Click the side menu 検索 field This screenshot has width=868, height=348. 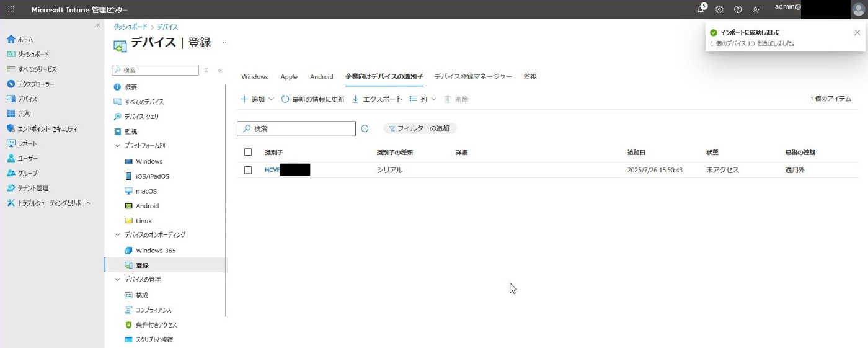pos(155,71)
